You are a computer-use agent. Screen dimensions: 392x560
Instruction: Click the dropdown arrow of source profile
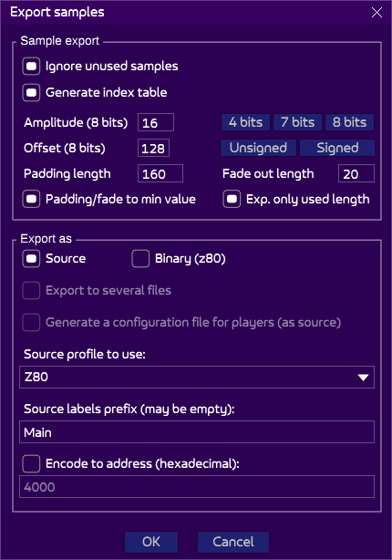pyautogui.click(x=363, y=378)
